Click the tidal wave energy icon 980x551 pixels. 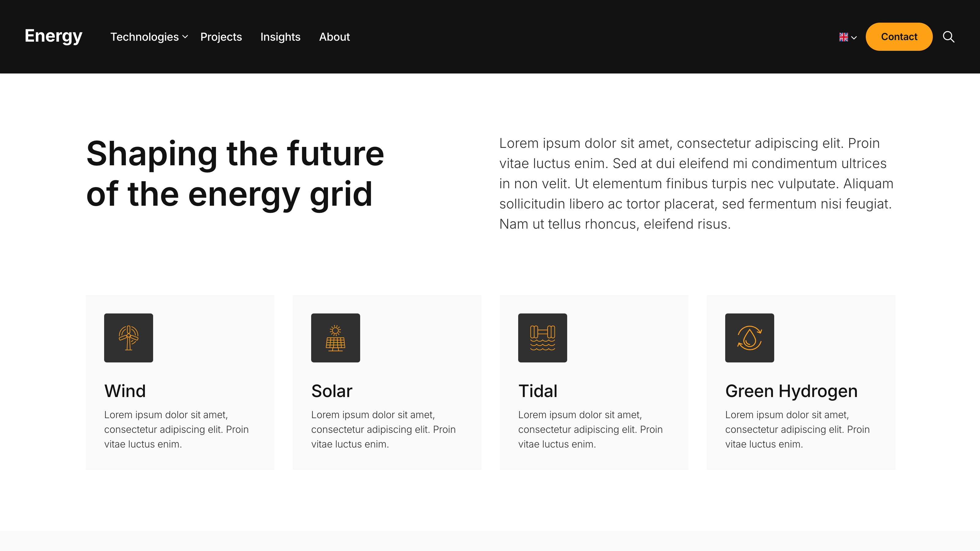pos(542,338)
